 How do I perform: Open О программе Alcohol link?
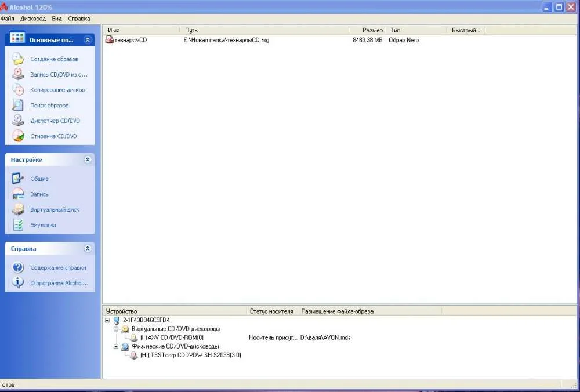pos(59,284)
